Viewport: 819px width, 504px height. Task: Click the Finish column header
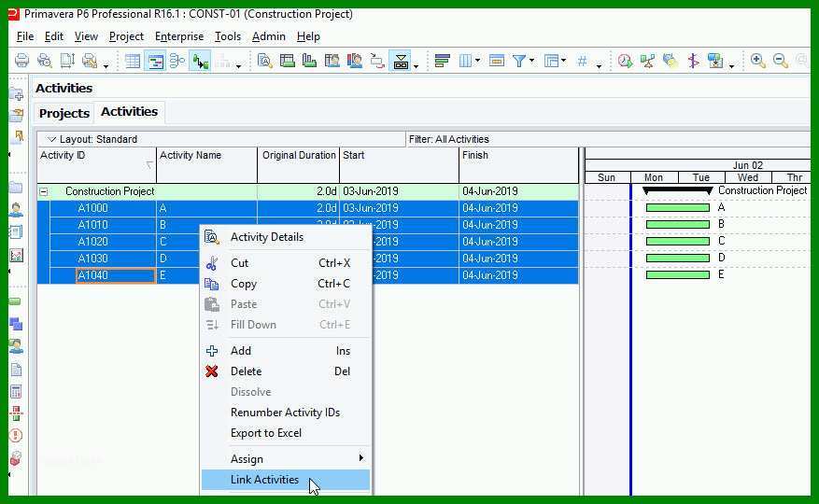point(518,164)
